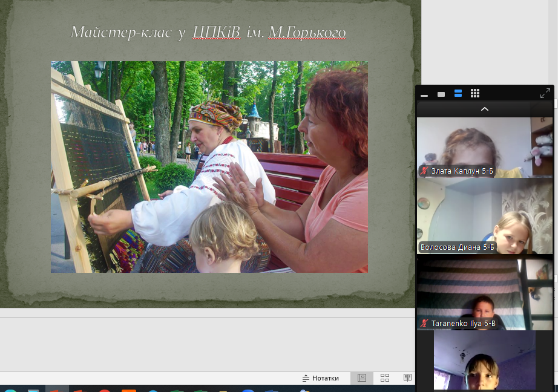The image size is (558, 392).
Task: Click the name label Злата Каплун 5-Б
Action: pos(462,171)
